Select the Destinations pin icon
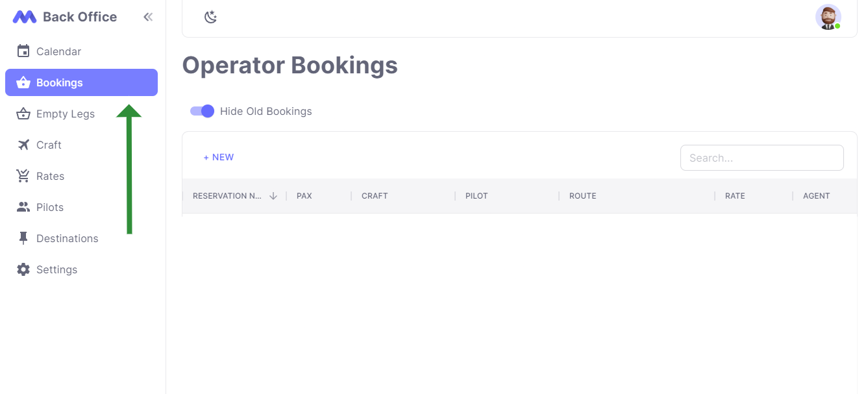This screenshot has width=868, height=394. point(23,238)
